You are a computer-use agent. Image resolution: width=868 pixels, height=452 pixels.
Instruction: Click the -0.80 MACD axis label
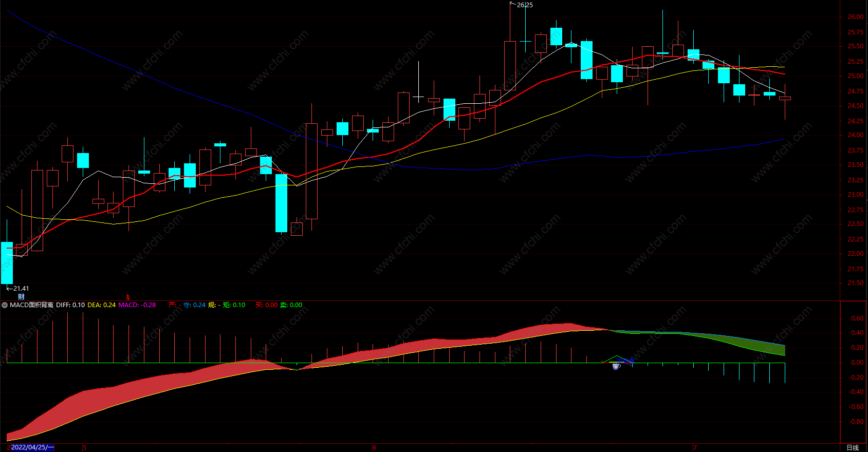coord(856,422)
